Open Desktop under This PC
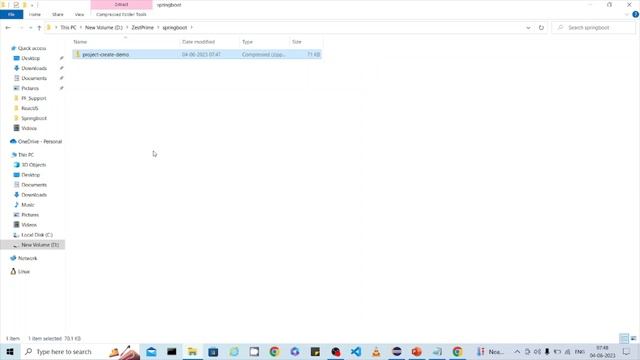 tap(31, 175)
